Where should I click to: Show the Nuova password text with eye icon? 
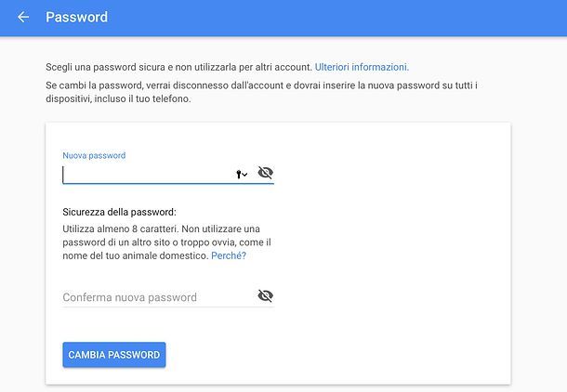[265, 173]
